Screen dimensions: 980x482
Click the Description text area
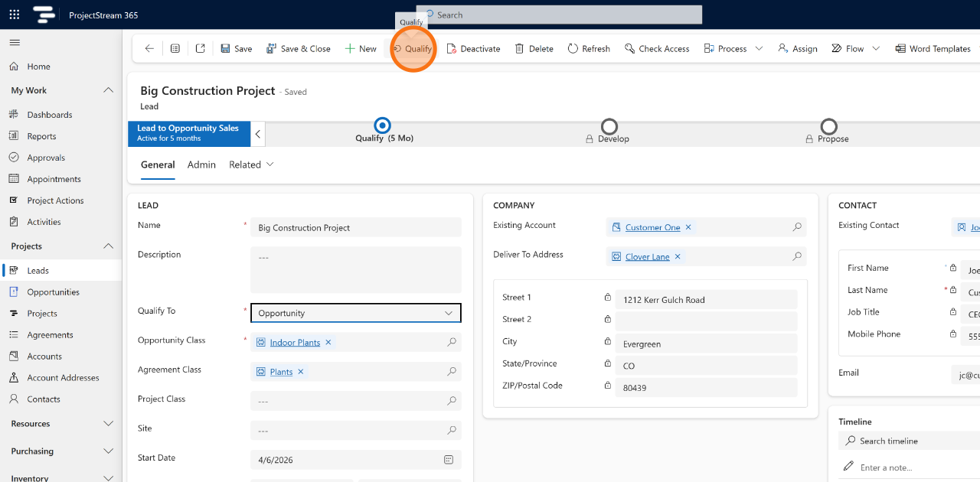click(356, 269)
